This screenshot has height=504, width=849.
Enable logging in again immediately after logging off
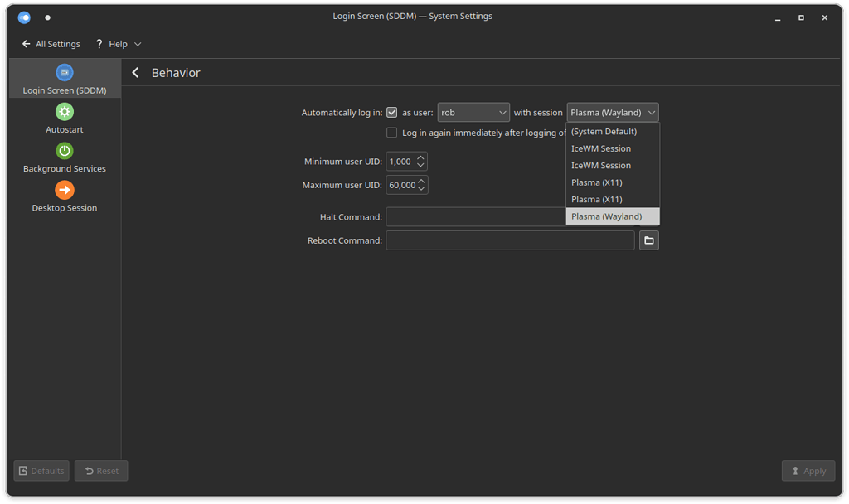pyautogui.click(x=391, y=132)
